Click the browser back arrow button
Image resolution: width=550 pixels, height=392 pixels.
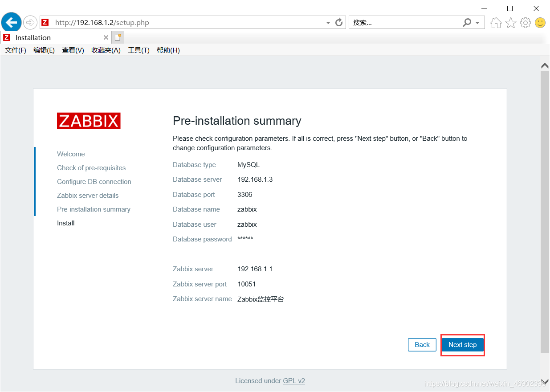pyautogui.click(x=12, y=22)
